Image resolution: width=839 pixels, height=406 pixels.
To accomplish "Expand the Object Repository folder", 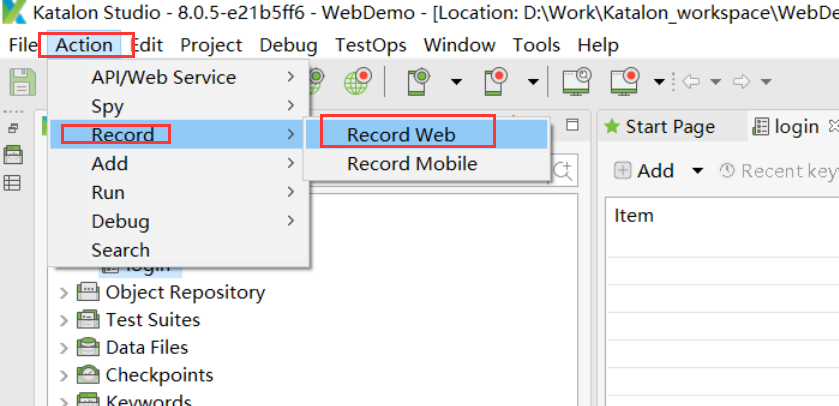I will [65, 293].
